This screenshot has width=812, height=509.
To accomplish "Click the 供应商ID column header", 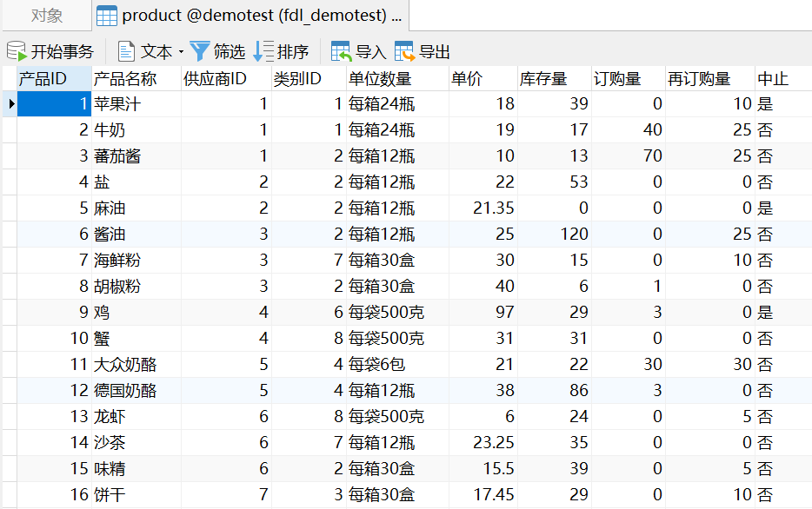I will (x=216, y=79).
